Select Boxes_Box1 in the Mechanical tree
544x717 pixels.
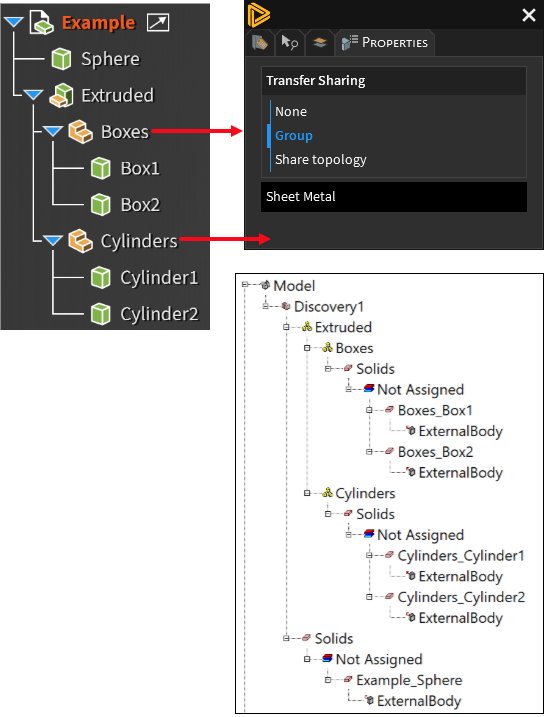pyautogui.click(x=435, y=410)
